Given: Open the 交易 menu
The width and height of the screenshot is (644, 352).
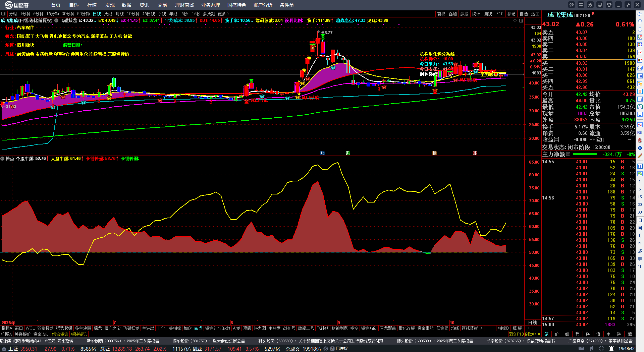Looking at the screenshot, I should [x=162, y=5].
